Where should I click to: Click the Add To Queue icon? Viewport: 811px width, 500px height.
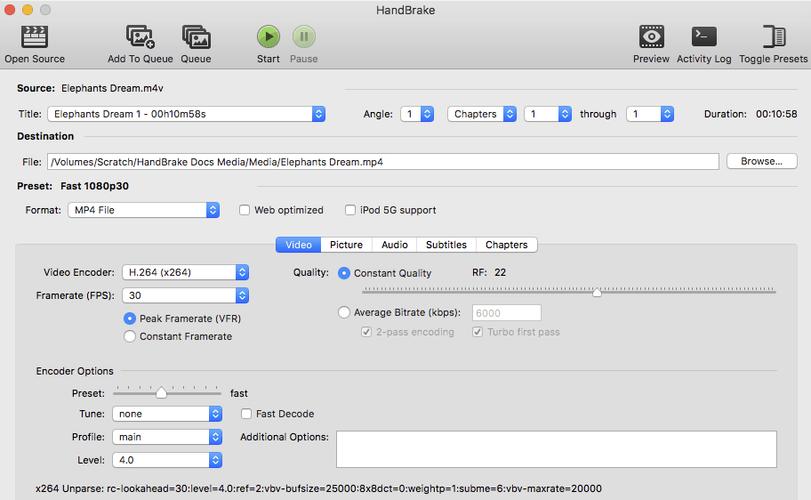coord(140,37)
